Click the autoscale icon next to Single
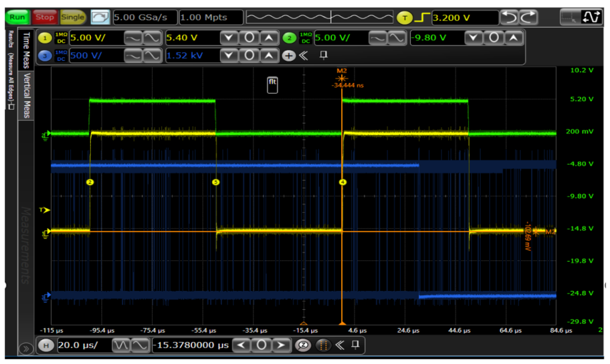This screenshot has height=364, width=610. tap(100, 17)
